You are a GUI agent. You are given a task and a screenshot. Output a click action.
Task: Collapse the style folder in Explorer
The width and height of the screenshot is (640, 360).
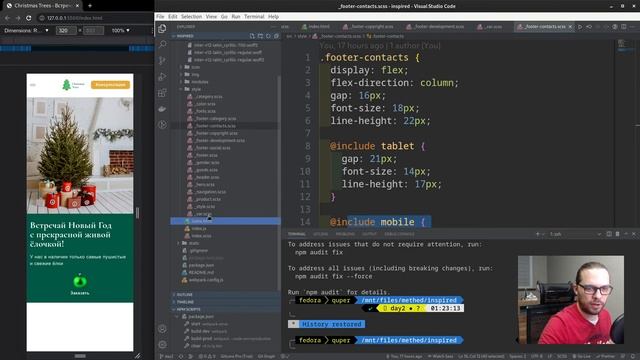pyautogui.click(x=191, y=89)
